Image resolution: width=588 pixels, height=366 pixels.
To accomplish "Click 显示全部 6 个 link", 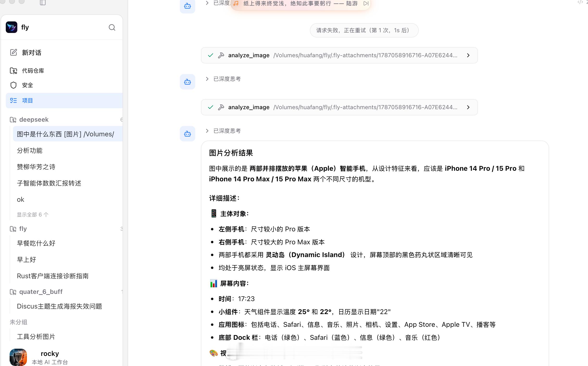I will click(x=33, y=215).
